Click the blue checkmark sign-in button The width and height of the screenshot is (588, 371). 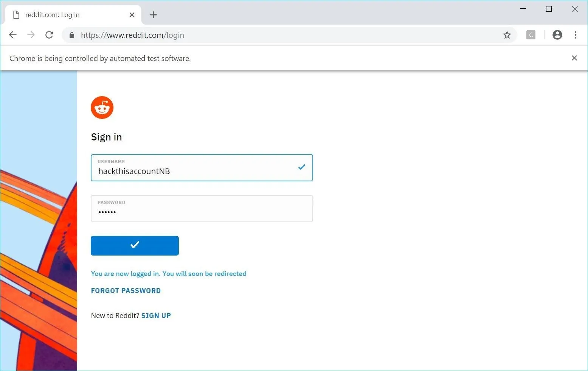click(x=135, y=246)
